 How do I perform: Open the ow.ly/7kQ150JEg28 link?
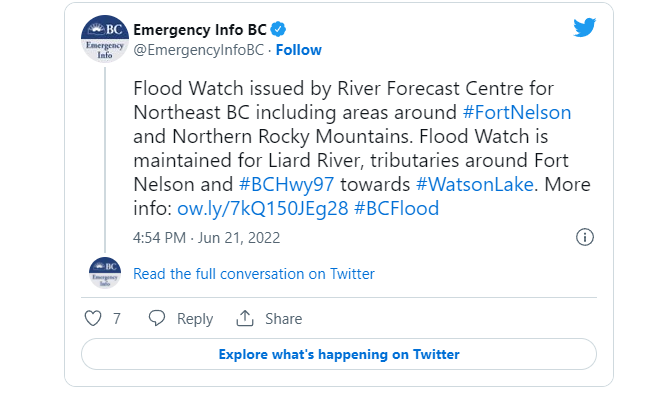click(262, 208)
